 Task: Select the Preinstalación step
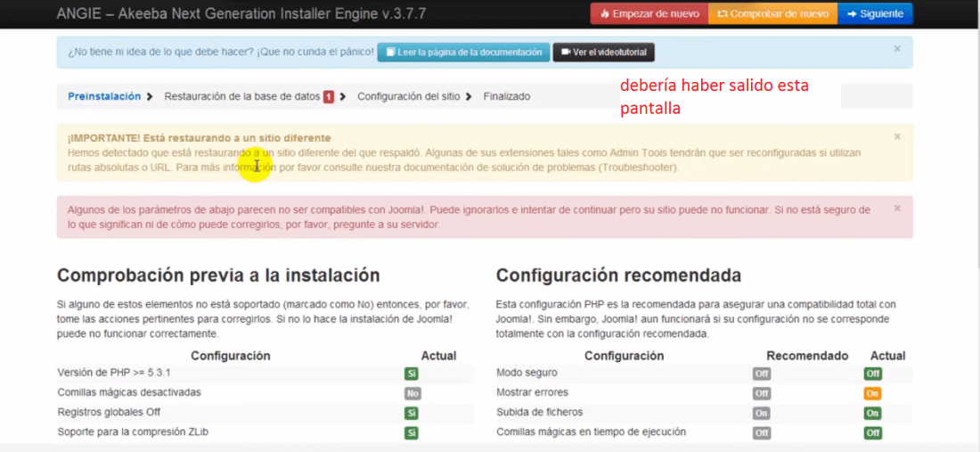tap(104, 96)
